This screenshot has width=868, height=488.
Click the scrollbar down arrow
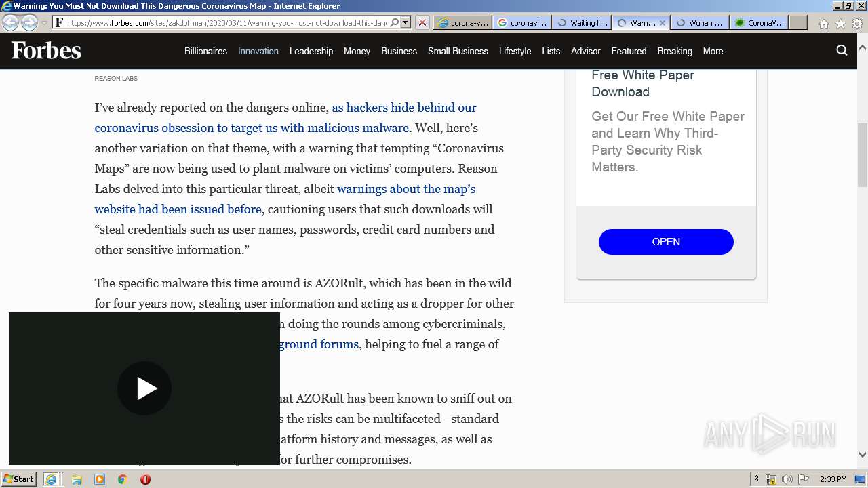point(862,455)
